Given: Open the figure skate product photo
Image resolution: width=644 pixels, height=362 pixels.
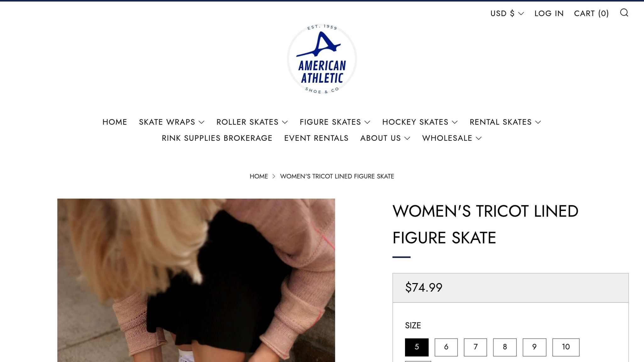Looking at the screenshot, I should 196,280.
